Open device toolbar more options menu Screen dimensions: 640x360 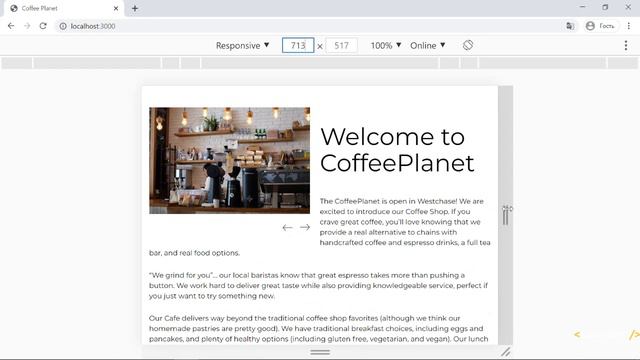[626, 45]
